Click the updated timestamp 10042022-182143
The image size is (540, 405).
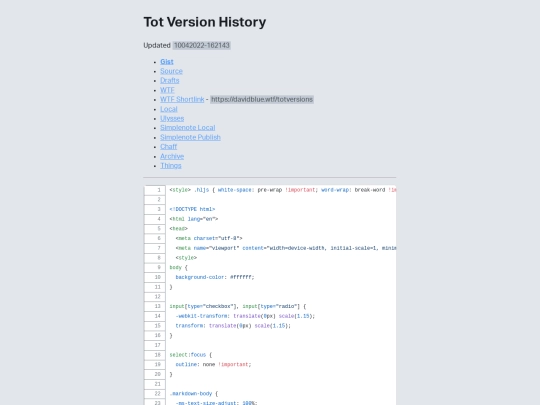[201, 45]
